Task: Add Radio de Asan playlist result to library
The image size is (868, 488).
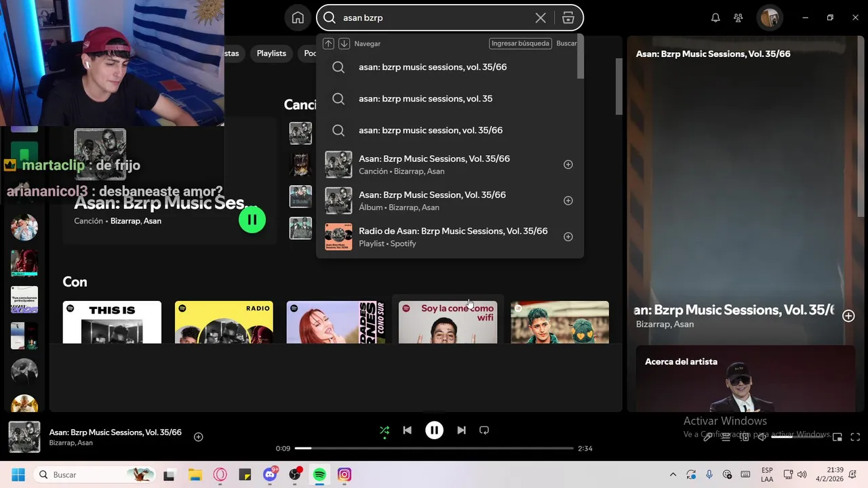Action: tap(568, 237)
